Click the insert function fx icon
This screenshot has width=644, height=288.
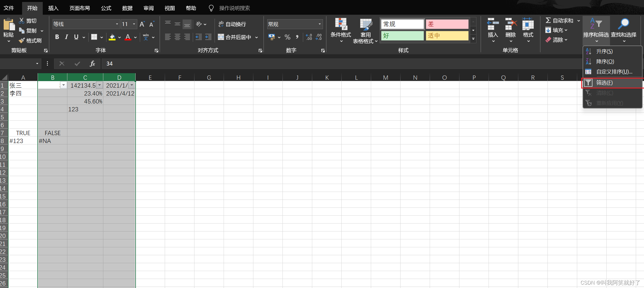click(92, 64)
